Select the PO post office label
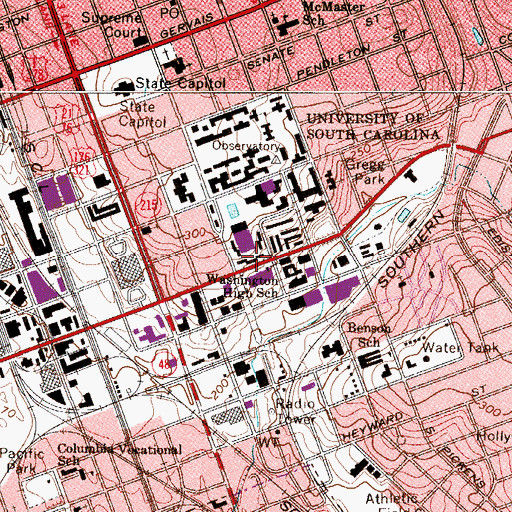 click(170, 13)
